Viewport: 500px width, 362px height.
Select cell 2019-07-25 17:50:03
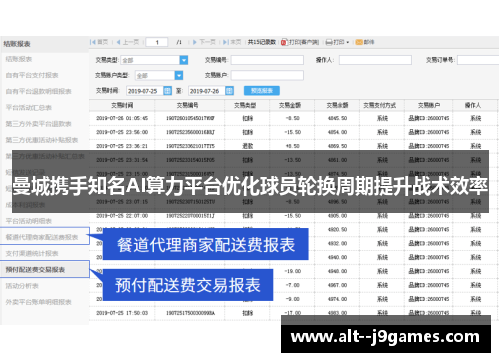click(x=122, y=313)
